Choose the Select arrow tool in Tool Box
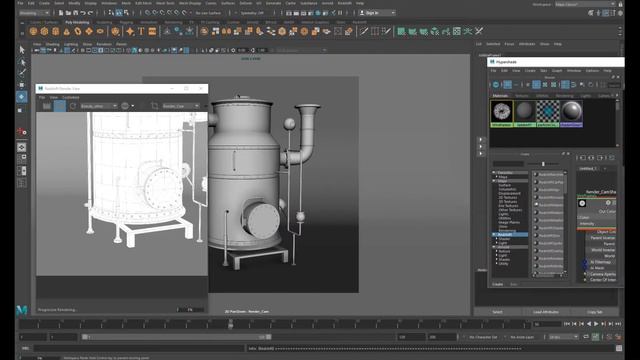 click(x=22, y=50)
